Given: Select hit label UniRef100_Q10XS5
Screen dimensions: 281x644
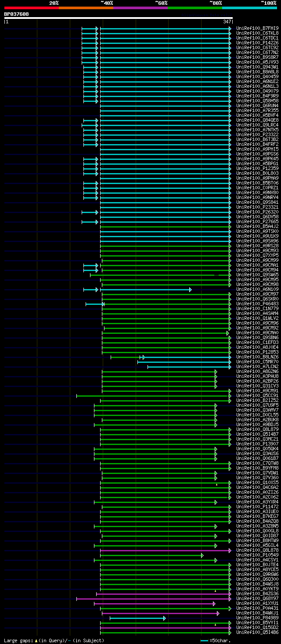Looking at the screenshot, I should (x=257, y=482).
